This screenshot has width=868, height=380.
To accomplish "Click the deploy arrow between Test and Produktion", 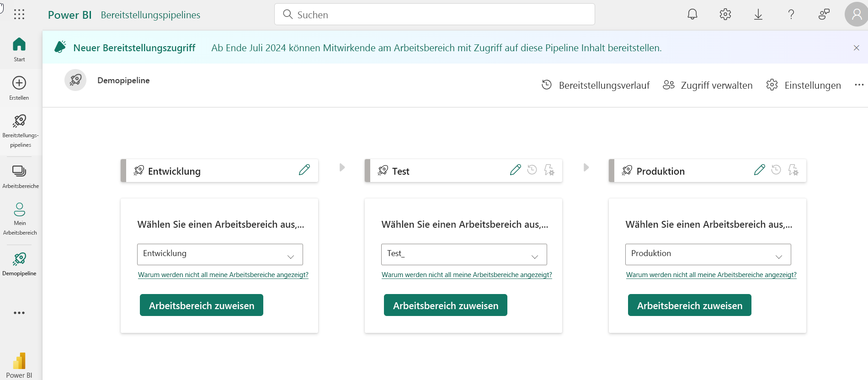I will click(x=586, y=167).
